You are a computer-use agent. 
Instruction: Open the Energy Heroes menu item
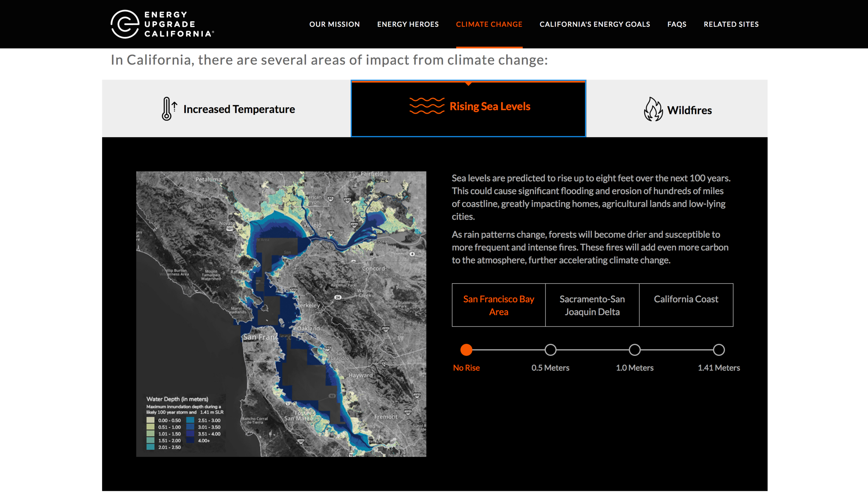[408, 24]
